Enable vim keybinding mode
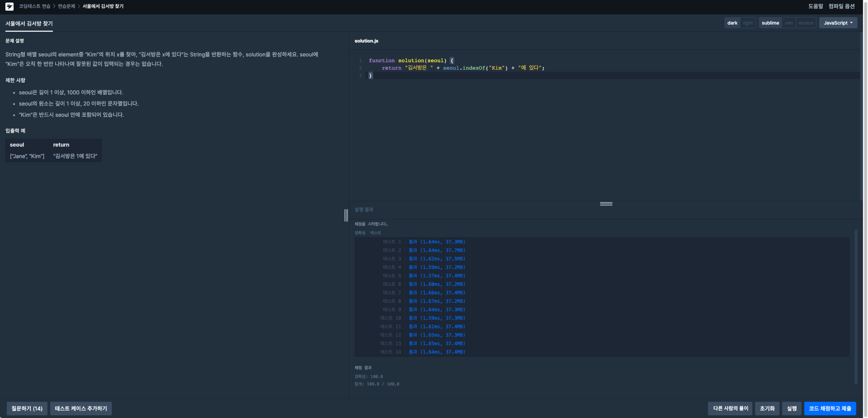 789,23
